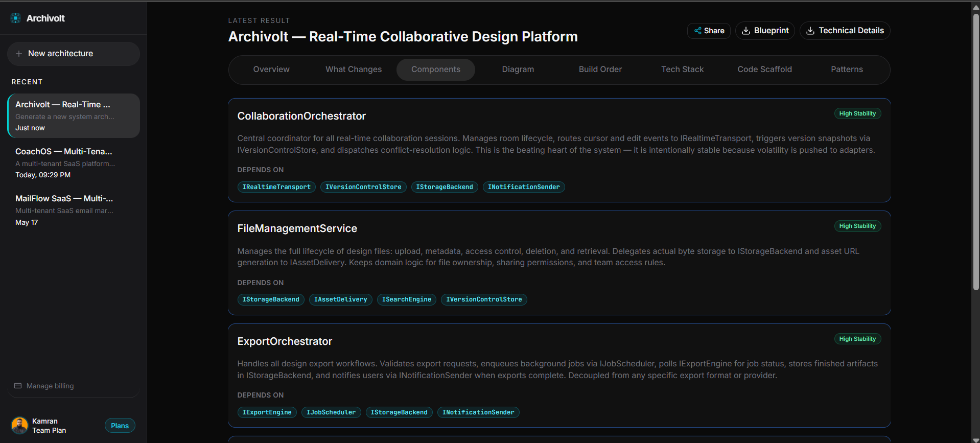This screenshot has width=980, height=443.
Task: Switch to the Code Scaffold tab
Action: point(765,69)
